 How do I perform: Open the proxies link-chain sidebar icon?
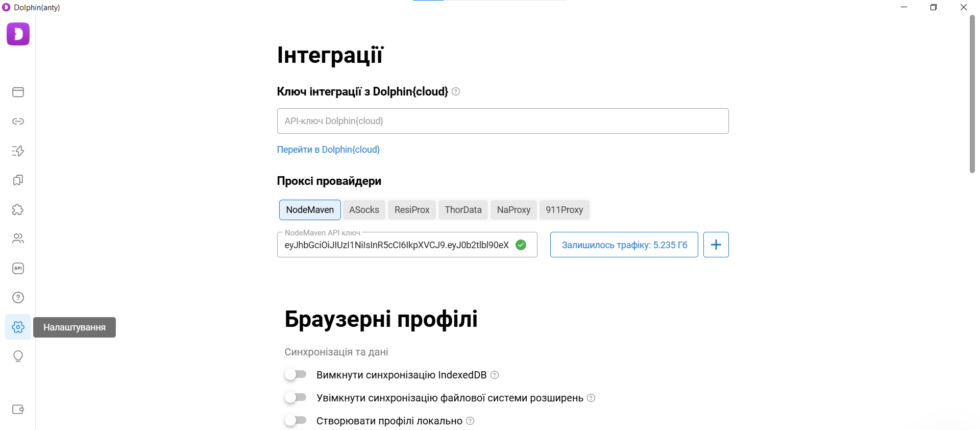pyautogui.click(x=18, y=121)
